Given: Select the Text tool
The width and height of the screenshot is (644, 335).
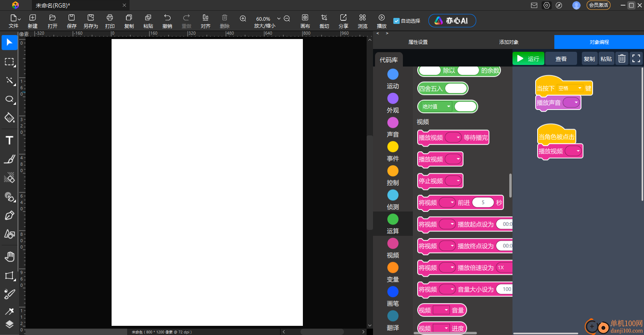Looking at the screenshot, I should pyautogui.click(x=10, y=140).
